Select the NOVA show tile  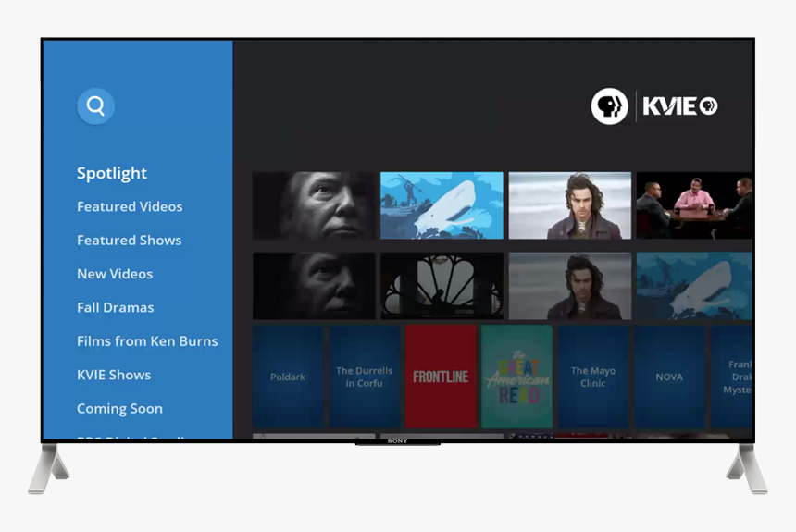[669, 377]
